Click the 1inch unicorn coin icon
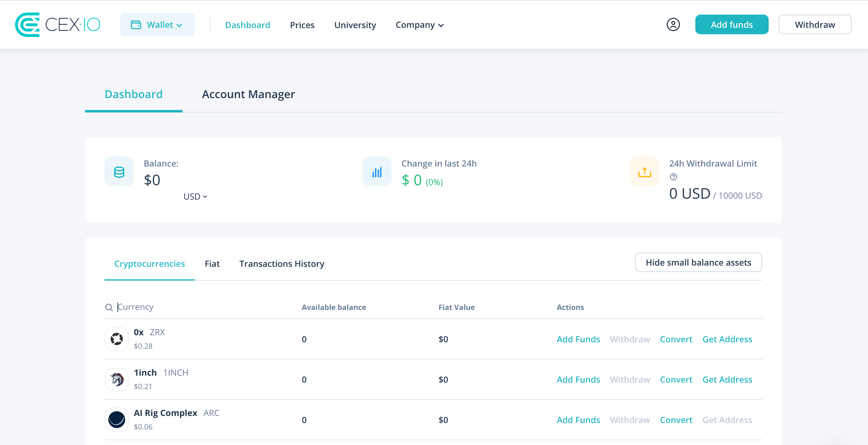This screenshot has width=868, height=445. coord(116,379)
